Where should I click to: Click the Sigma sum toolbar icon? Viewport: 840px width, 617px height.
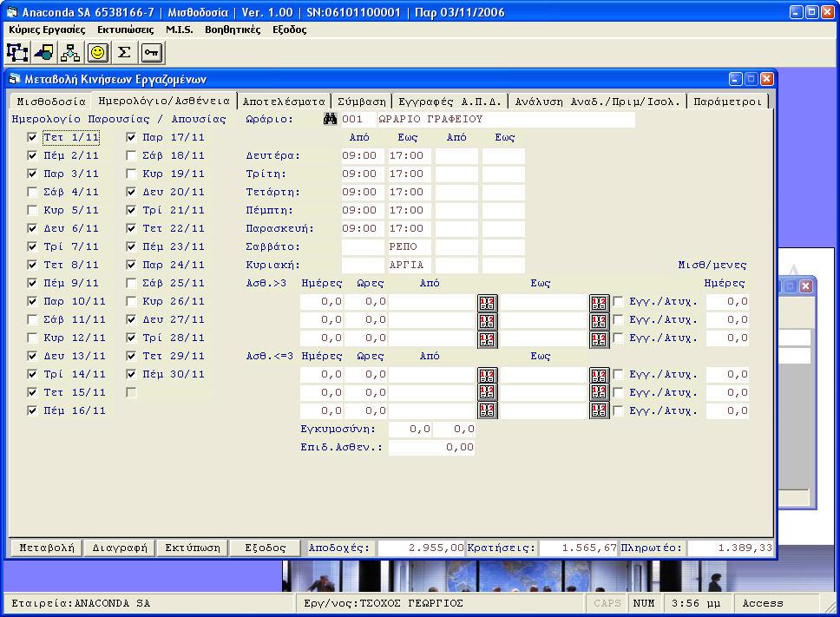124,52
